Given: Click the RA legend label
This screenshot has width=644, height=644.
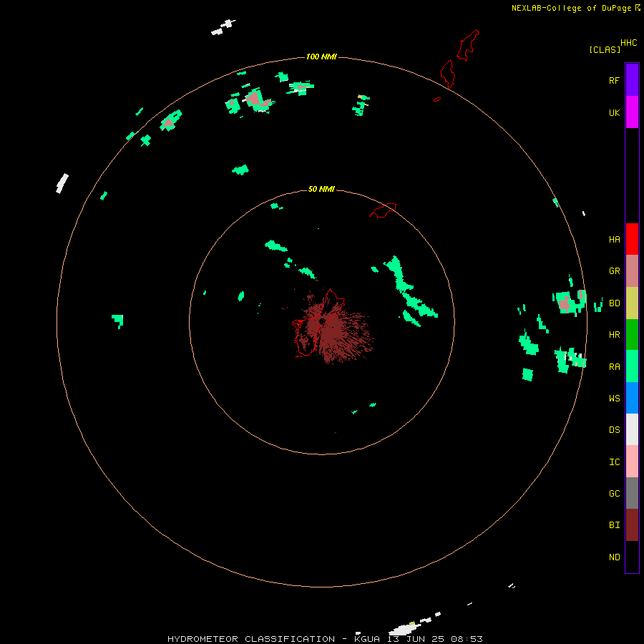Looking at the screenshot, I should coord(614,367).
